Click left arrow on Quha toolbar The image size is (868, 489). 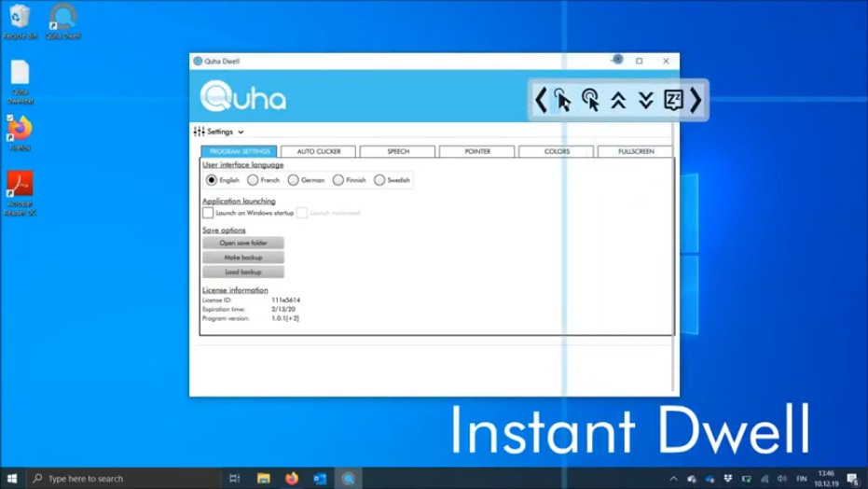pyautogui.click(x=541, y=100)
